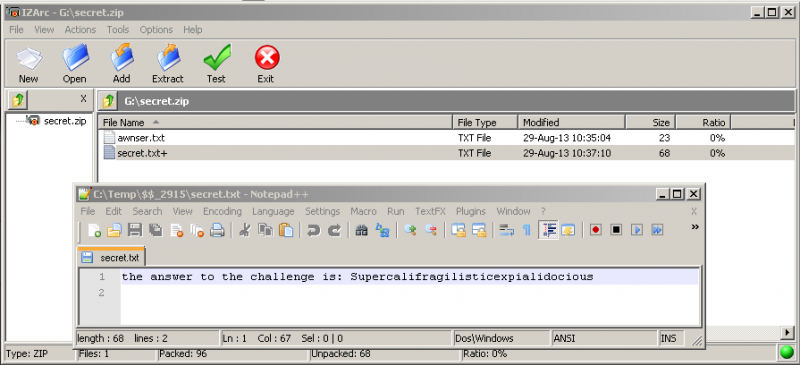This screenshot has width=800, height=365.
Task: Click the Notepad++ save all icon
Action: click(x=156, y=230)
